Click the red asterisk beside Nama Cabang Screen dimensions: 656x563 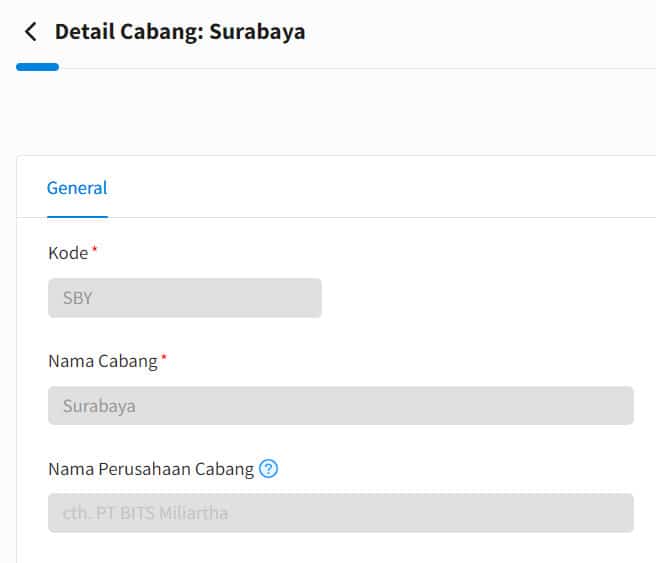point(164,357)
